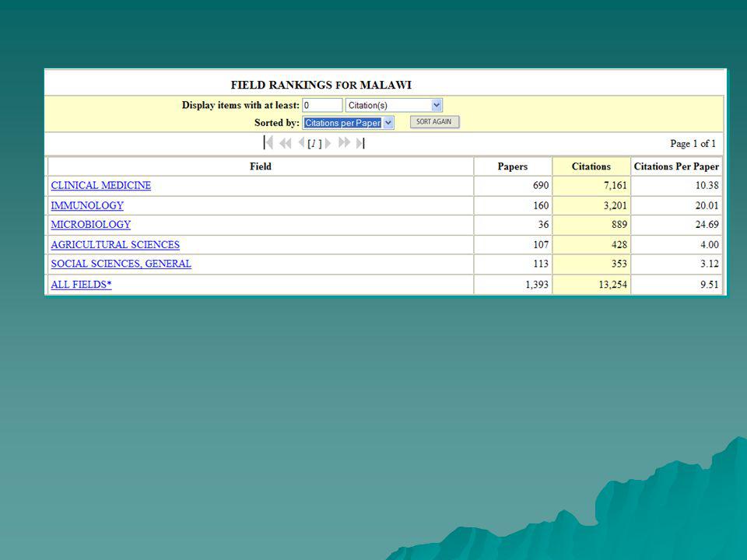Screen dimensions: 747x560
Task: Click the double-left rewind page arrow
Action: (286, 143)
